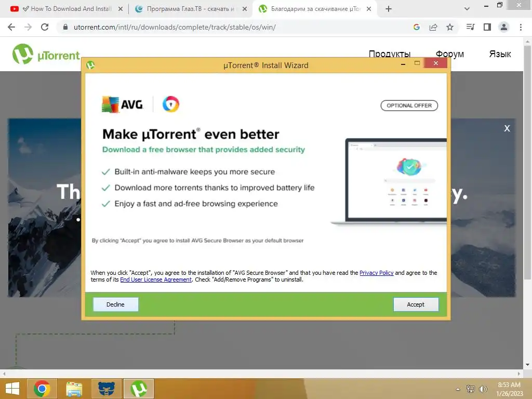Open a new browser tab
Image resolution: width=532 pixels, height=399 pixels.
389,9
